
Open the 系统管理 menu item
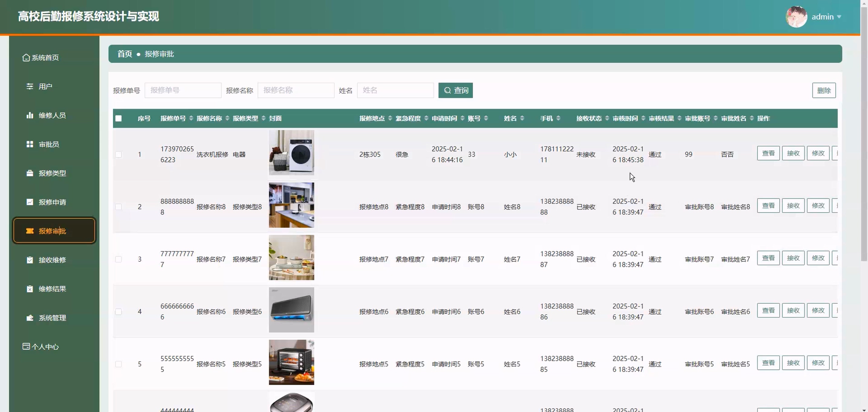point(52,318)
